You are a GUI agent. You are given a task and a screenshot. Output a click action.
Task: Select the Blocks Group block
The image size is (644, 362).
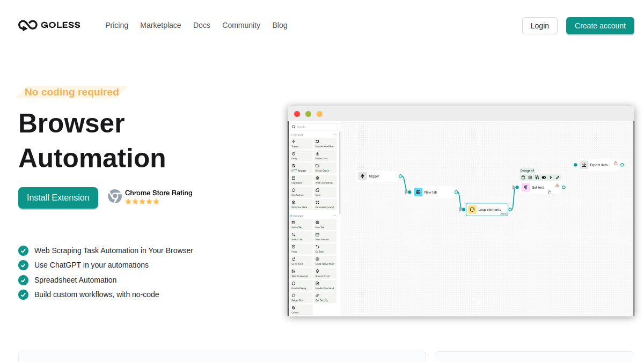(325, 168)
